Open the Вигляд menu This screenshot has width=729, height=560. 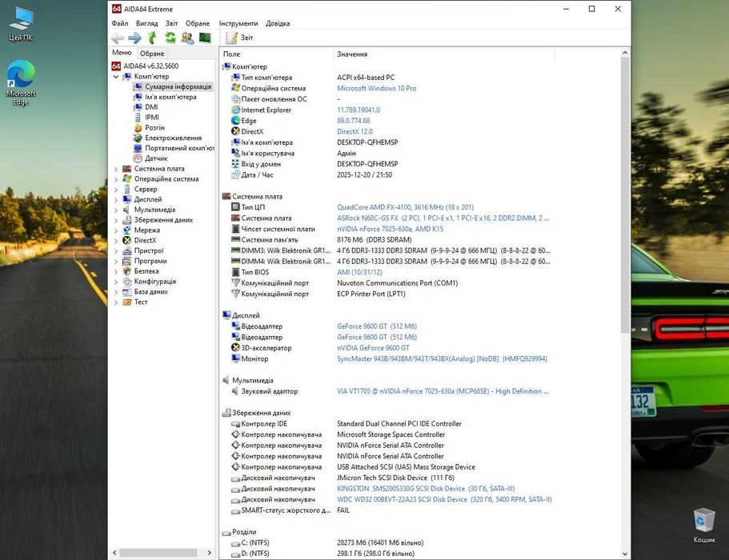click(147, 23)
